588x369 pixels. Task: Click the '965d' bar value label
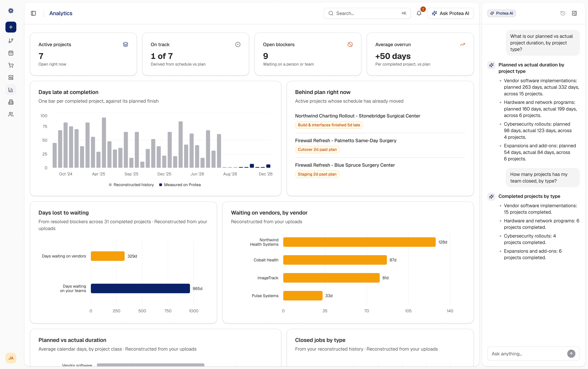[x=198, y=288]
